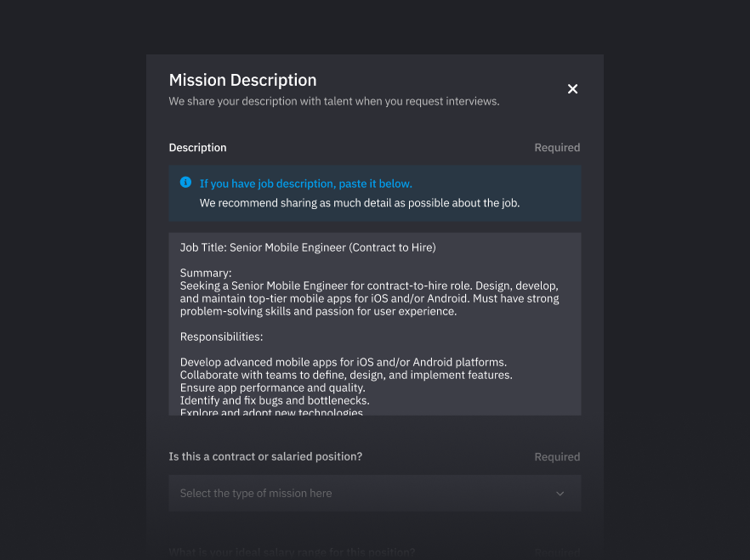Click the subtitle about sharing description with talent
The image size is (750, 560).
(333, 101)
